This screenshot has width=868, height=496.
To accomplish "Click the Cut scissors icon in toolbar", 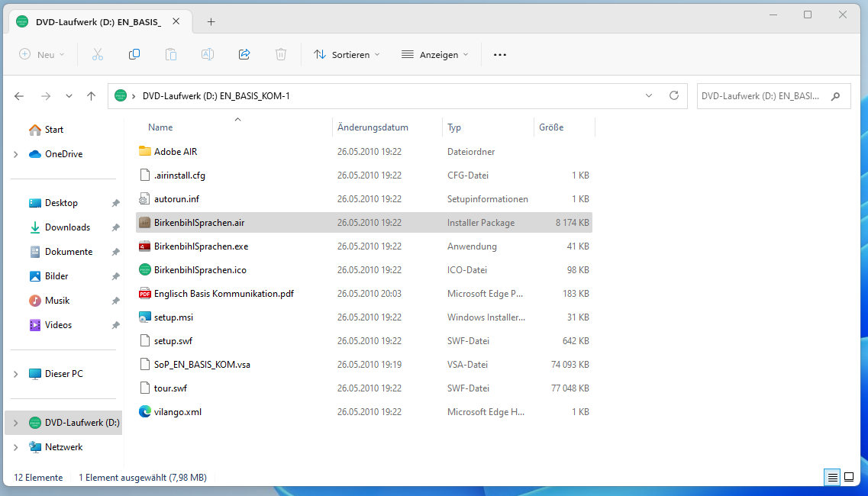I will coord(98,54).
